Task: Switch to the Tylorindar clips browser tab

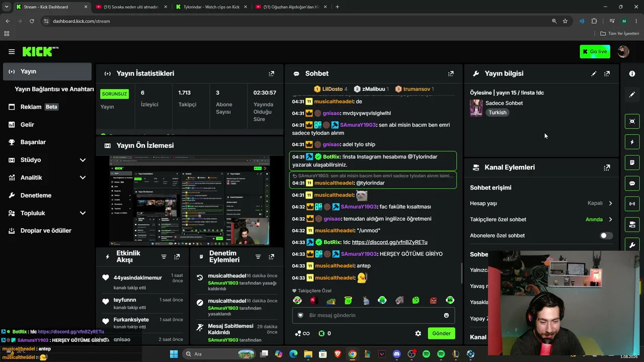Action: click(211, 7)
